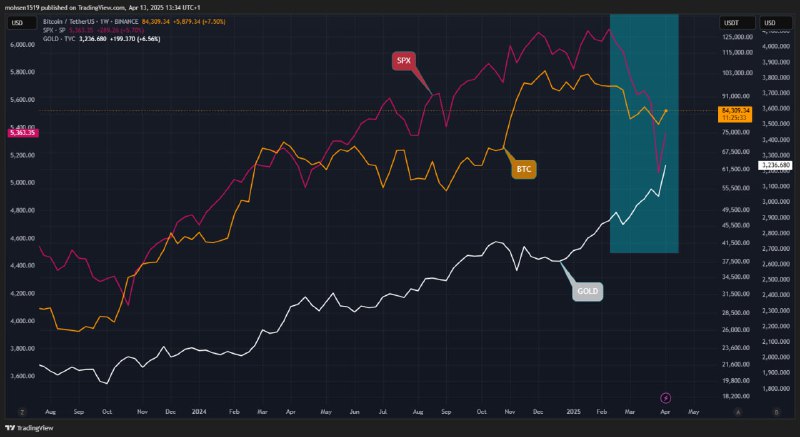Open the USD currency selector beside USDT
Image resolution: width=800 pixels, height=437 pixels.
coord(776,22)
